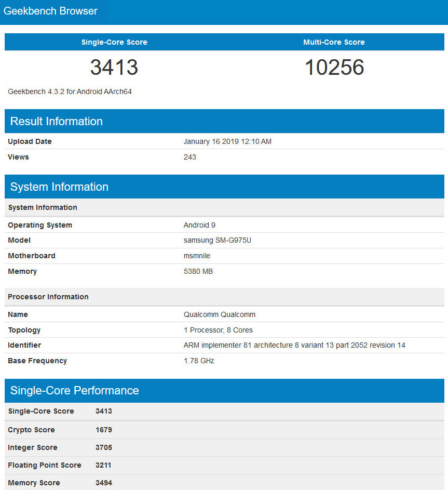This screenshot has width=448, height=490.
Task: Click the Views label
Action: point(18,157)
